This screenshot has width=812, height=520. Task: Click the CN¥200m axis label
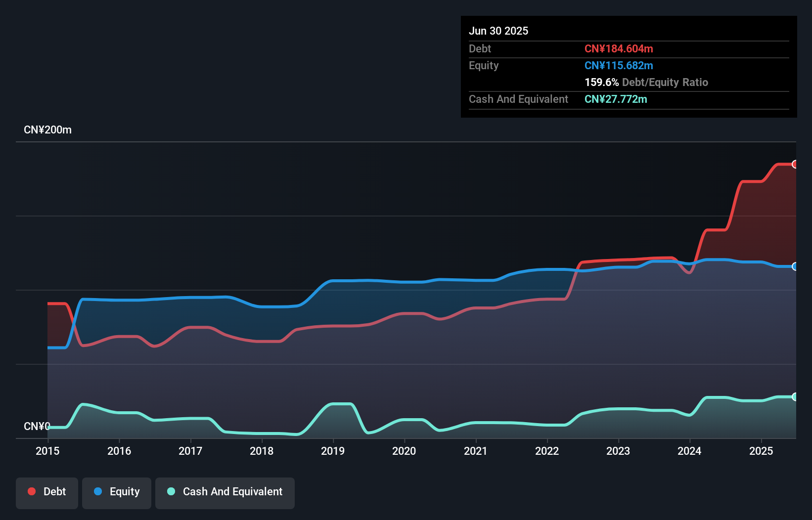(48, 130)
